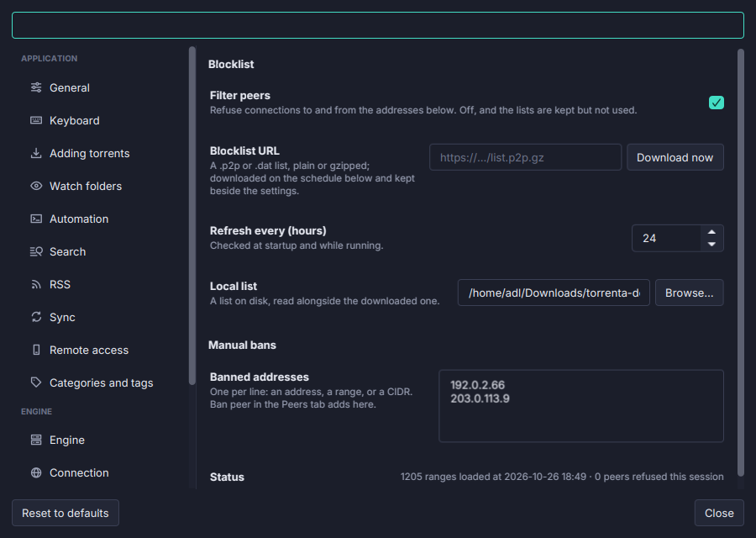
Task: Close the settings dialog
Action: tap(719, 513)
